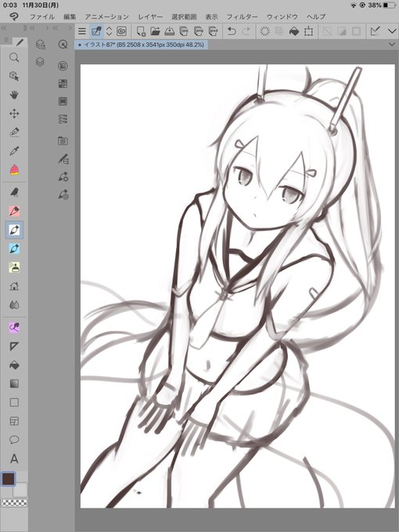
Task: Select the Blend droplets tool
Action: click(x=14, y=305)
